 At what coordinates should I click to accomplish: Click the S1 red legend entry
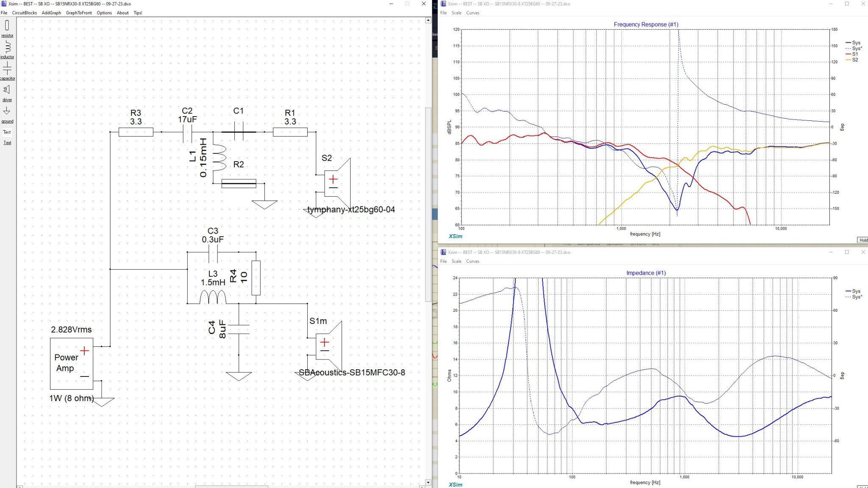(852, 54)
